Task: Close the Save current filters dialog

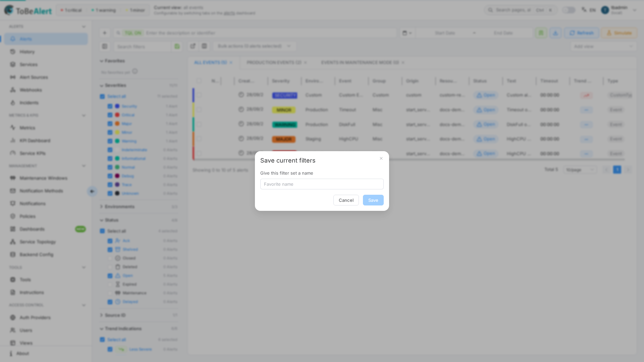Action: (x=381, y=159)
